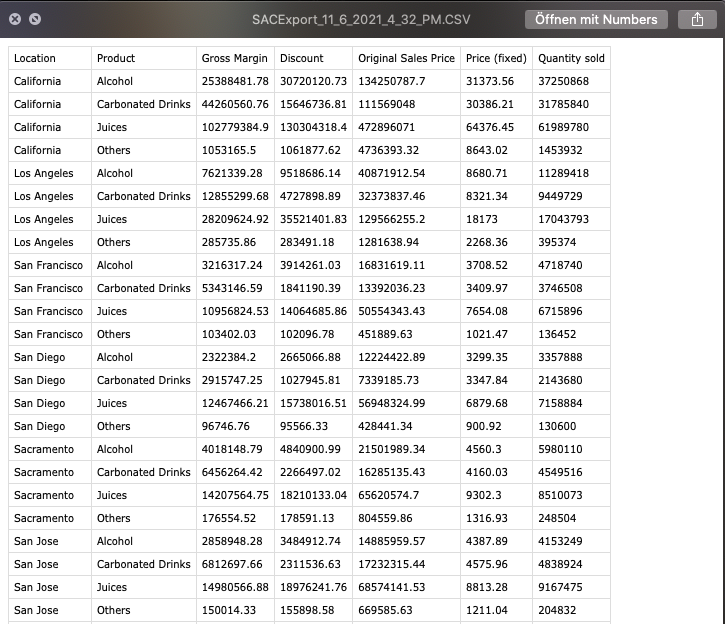
Task: Click Quantity sold value 248504
Action: [557, 518]
